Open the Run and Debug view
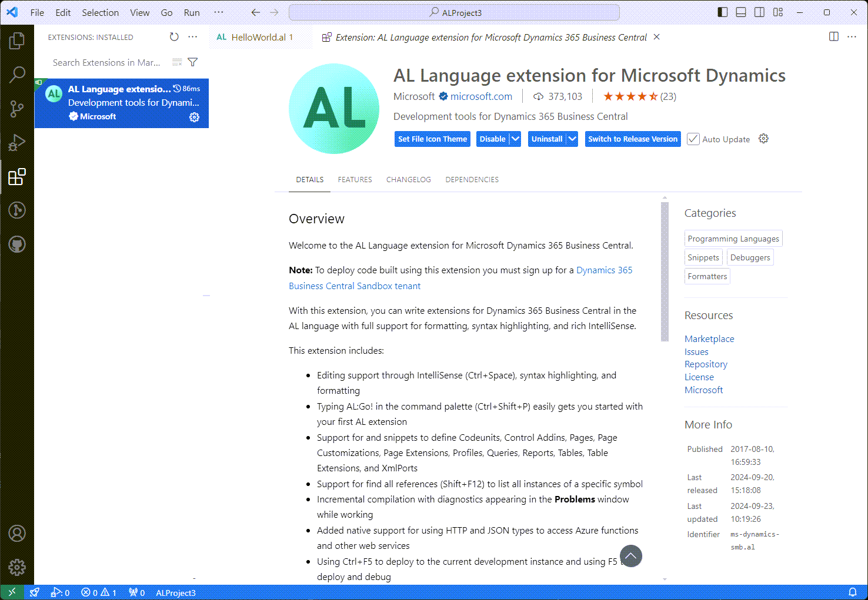 tap(17, 143)
